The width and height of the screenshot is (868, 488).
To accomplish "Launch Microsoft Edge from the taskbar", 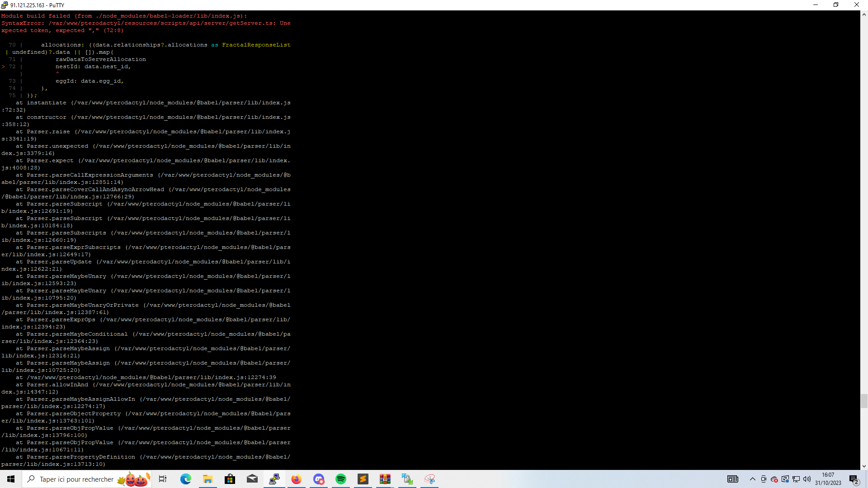I will (x=186, y=479).
